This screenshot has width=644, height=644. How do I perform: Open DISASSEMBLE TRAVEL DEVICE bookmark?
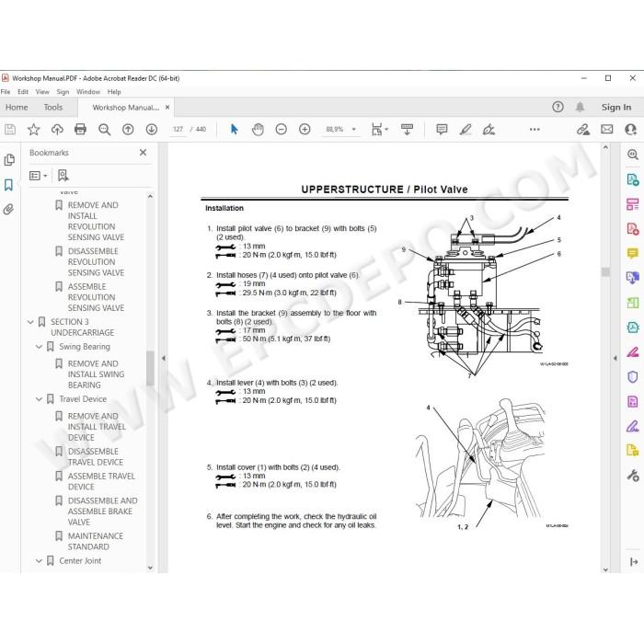(x=96, y=456)
